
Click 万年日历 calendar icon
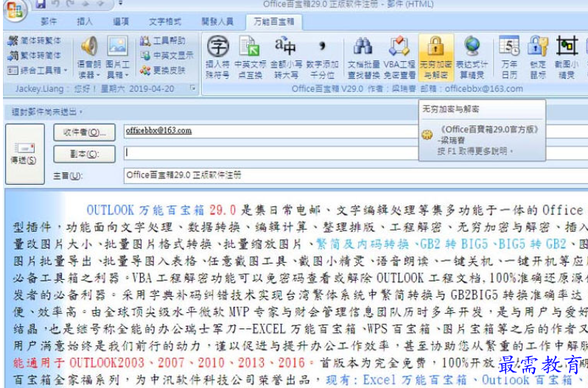(509, 57)
